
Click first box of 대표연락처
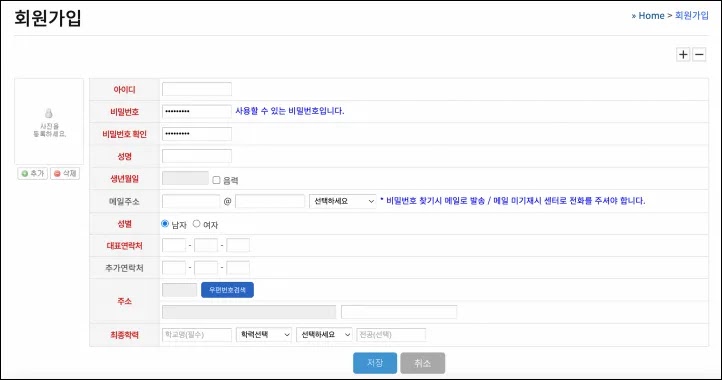(x=174, y=246)
